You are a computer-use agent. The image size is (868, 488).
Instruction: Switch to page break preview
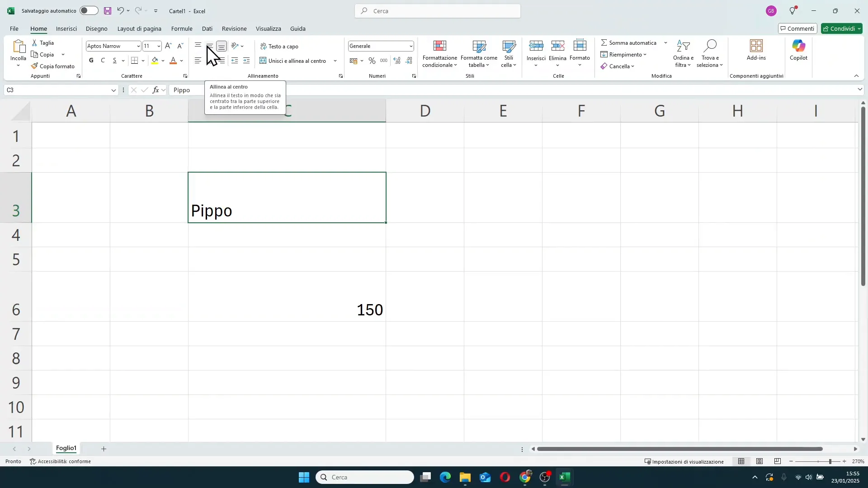[x=778, y=461]
